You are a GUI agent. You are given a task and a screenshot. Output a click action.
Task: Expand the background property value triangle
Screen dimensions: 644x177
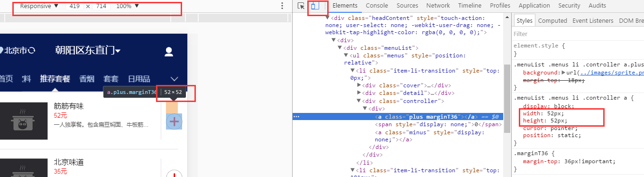click(563, 73)
